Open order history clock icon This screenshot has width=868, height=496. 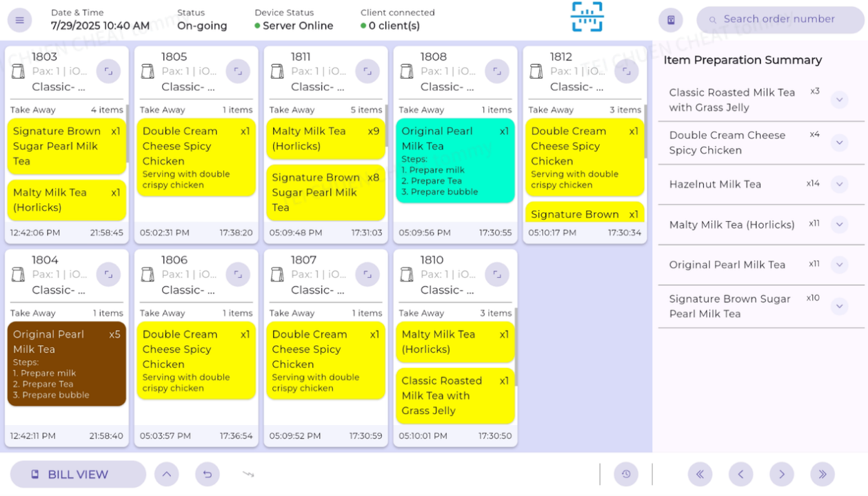pyautogui.click(x=626, y=474)
